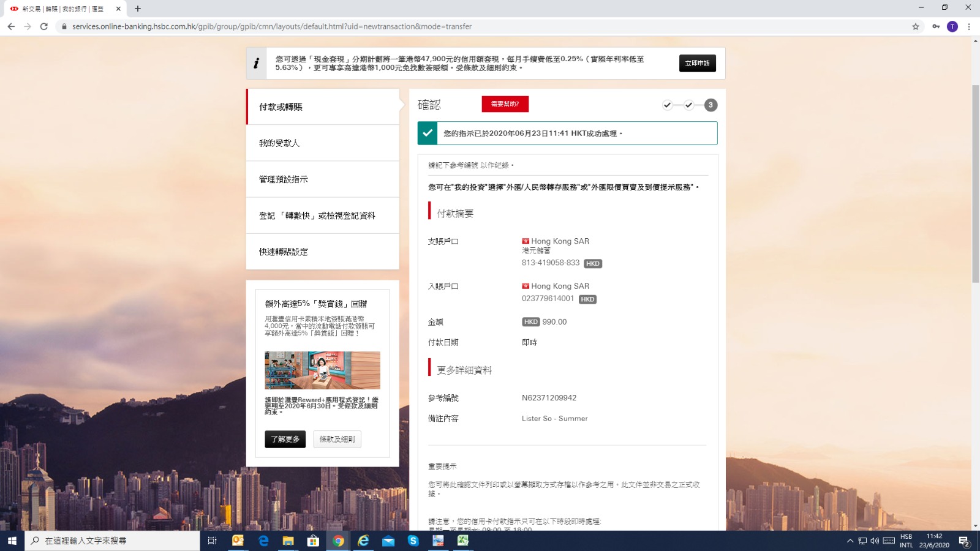Click the address bar URL

pos(272,26)
